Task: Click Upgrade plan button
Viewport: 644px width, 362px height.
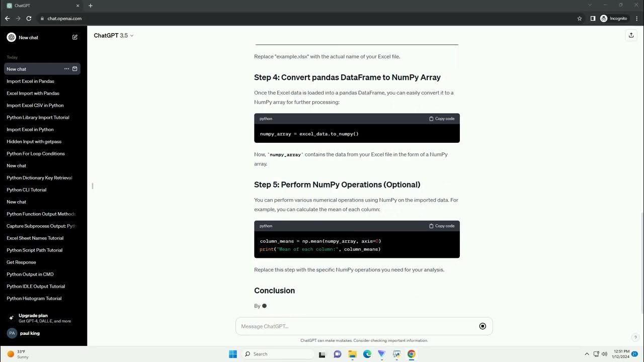Action: pos(43,318)
